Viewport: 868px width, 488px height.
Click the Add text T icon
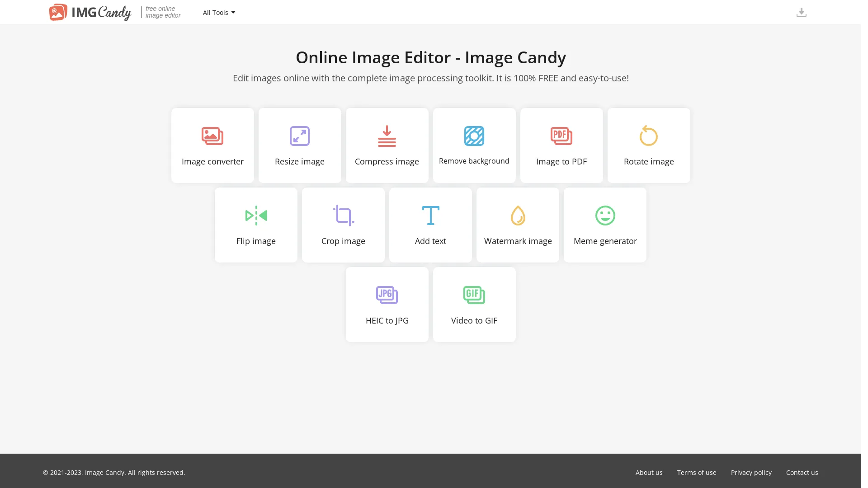point(430,216)
